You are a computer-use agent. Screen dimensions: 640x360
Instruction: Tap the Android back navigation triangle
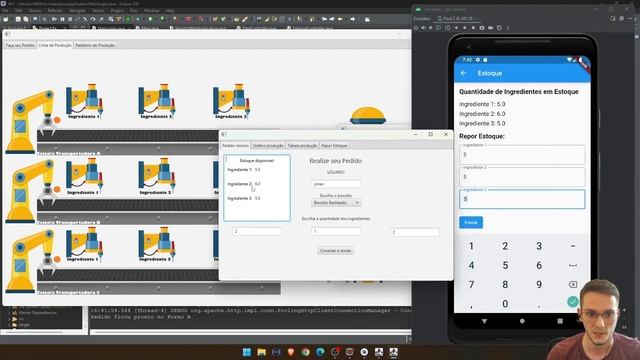pos(484,321)
